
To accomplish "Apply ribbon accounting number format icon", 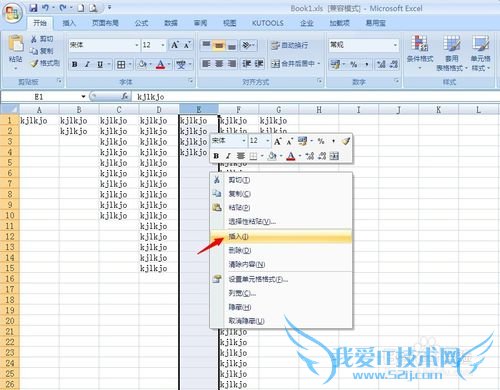I will (335, 64).
